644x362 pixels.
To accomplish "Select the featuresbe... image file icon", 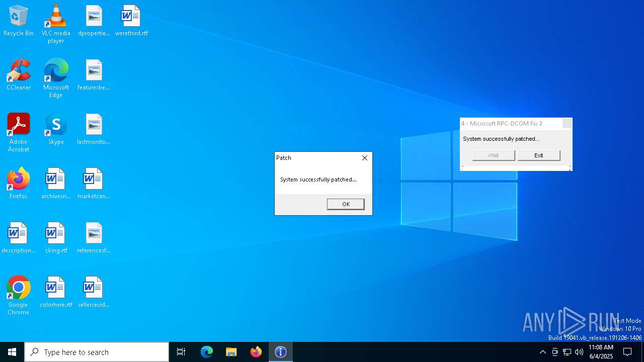I will (x=94, y=75).
